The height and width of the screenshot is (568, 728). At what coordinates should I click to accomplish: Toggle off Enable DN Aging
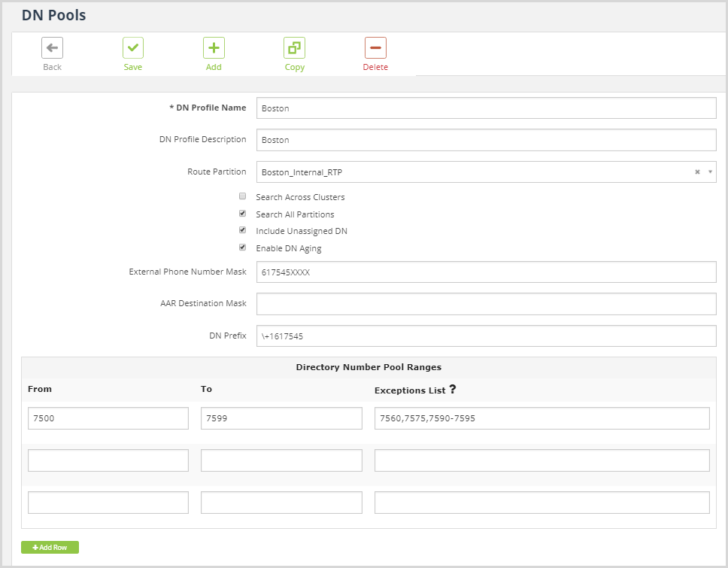pyautogui.click(x=242, y=248)
